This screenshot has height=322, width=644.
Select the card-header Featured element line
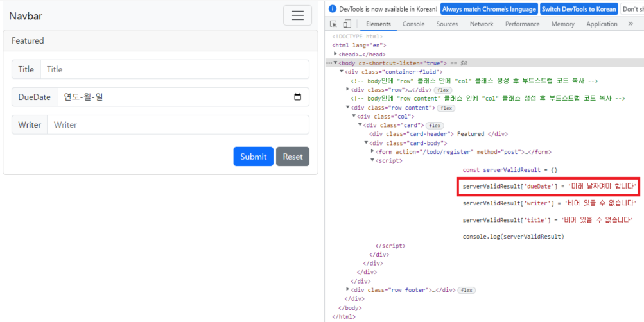(x=439, y=134)
